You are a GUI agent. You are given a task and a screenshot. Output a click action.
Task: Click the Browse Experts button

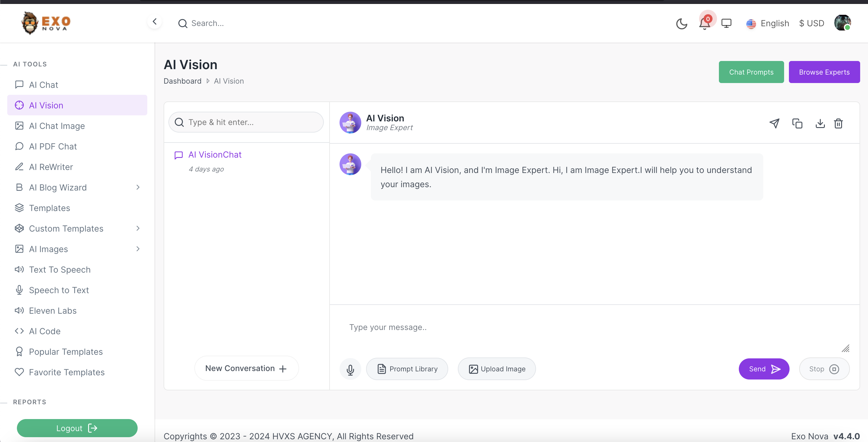point(824,72)
